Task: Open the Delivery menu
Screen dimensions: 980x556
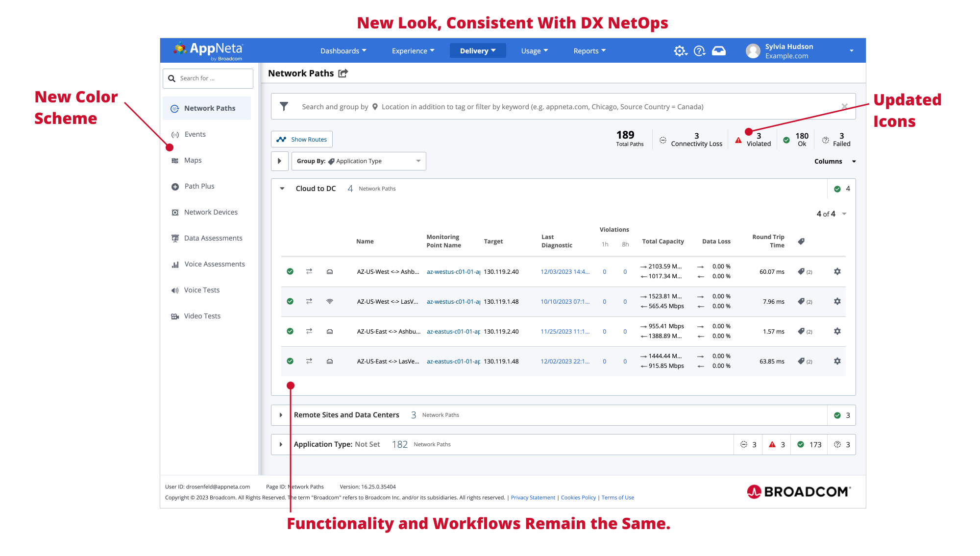Action: tap(477, 51)
